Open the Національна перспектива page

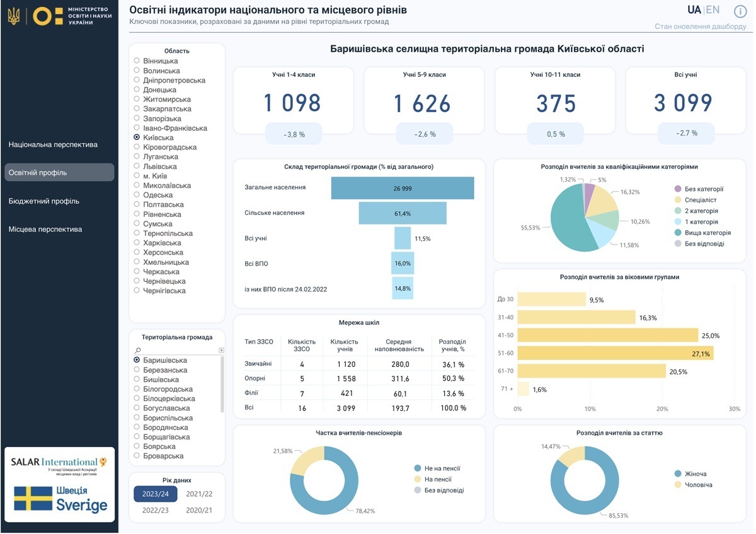tap(53, 144)
